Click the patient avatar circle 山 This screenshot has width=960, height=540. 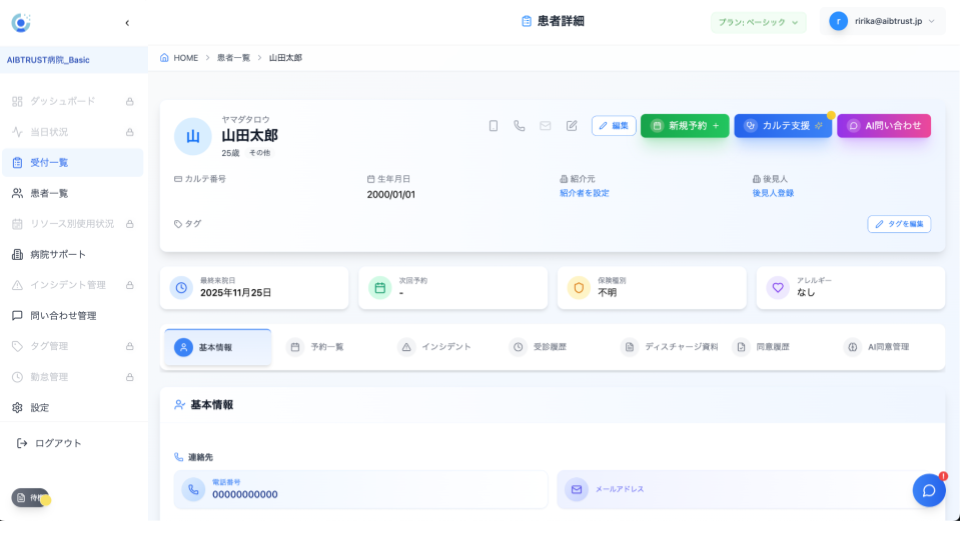pyautogui.click(x=193, y=137)
